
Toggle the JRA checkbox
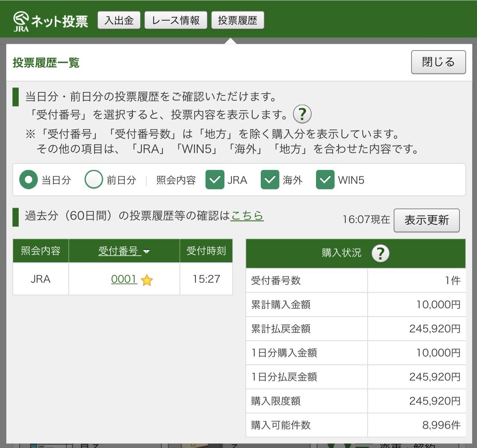point(215,180)
